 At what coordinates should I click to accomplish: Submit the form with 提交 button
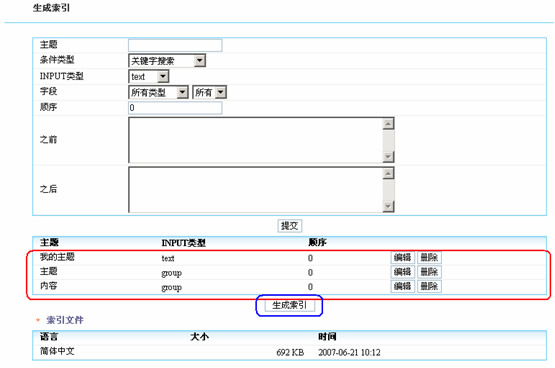pos(290,226)
